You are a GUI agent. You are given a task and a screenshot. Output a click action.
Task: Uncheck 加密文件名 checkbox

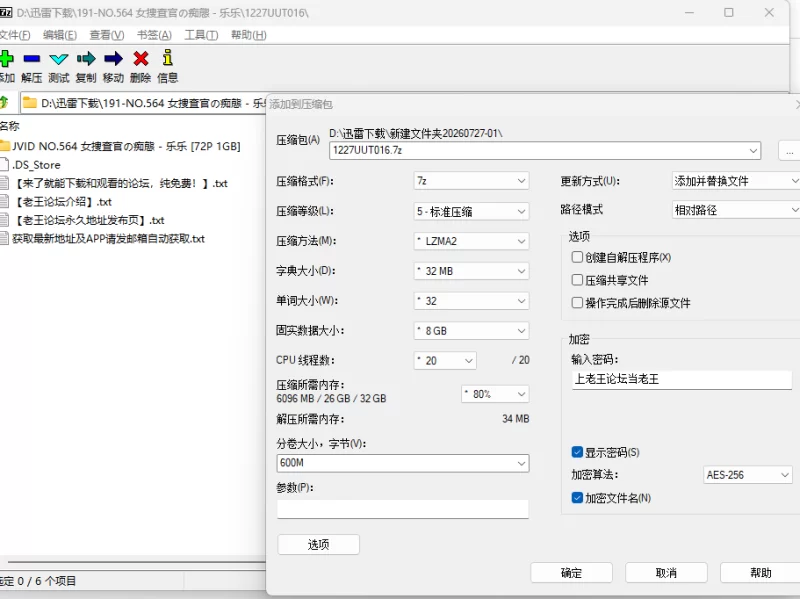(x=577, y=497)
